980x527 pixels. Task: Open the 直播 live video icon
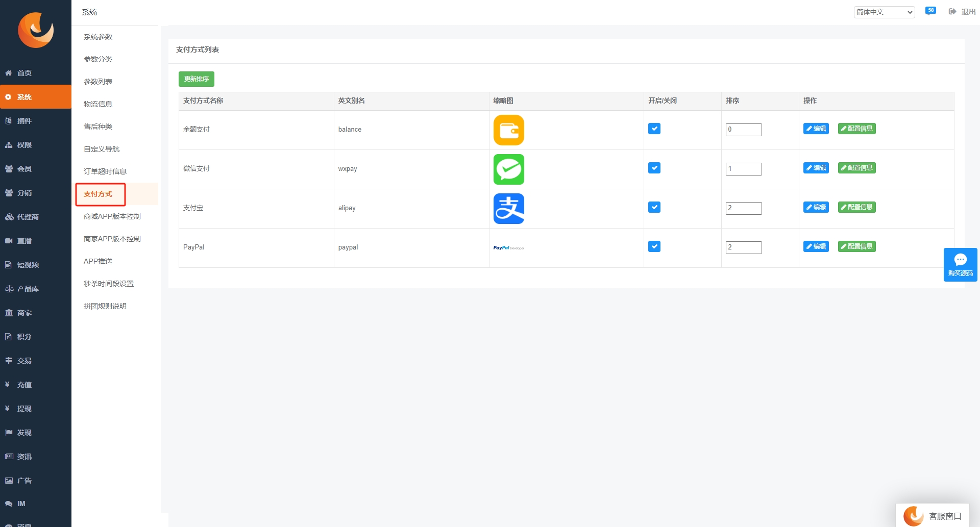(9, 241)
